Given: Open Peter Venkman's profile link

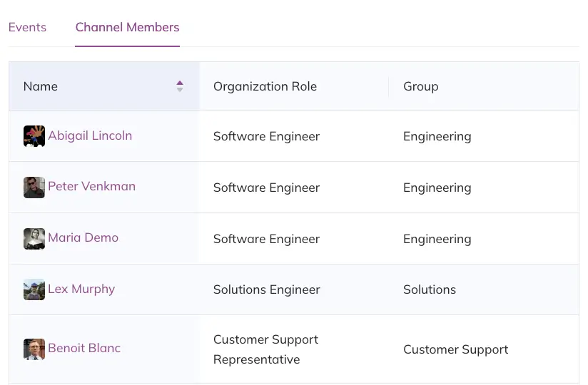Looking at the screenshot, I should point(91,186).
